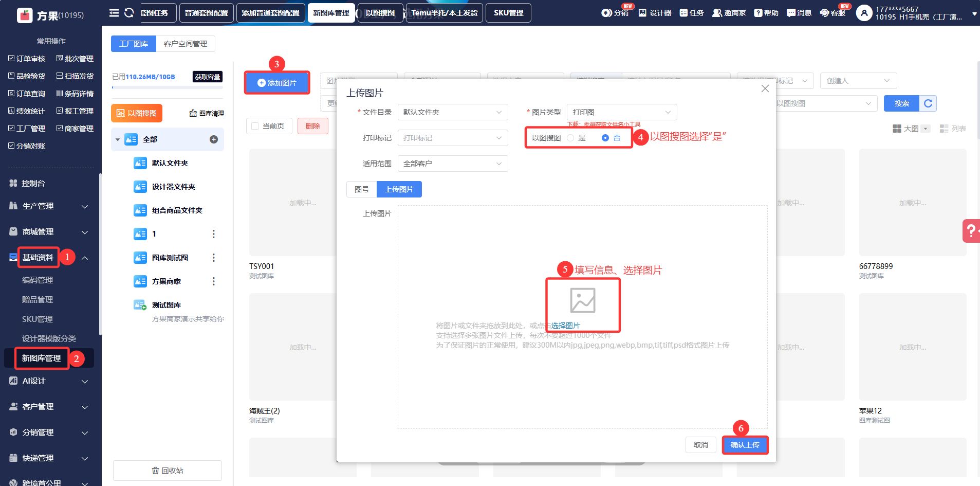
Task: Click the add folder plus icon beside 全部
Action: click(x=214, y=139)
